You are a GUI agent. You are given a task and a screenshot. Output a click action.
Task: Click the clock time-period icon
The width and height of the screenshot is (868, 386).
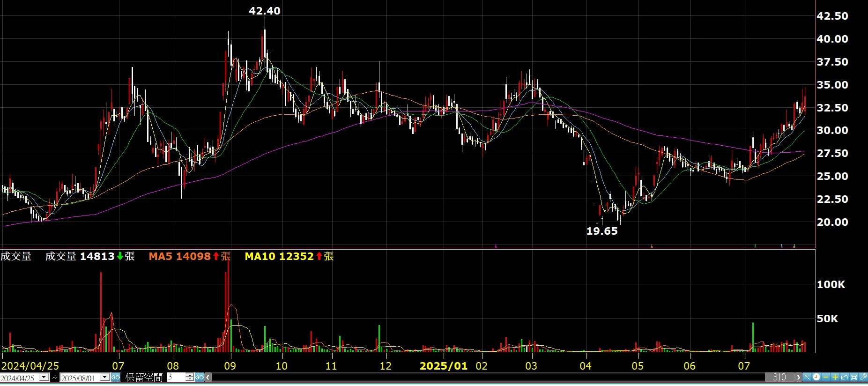[x=816, y=377]
